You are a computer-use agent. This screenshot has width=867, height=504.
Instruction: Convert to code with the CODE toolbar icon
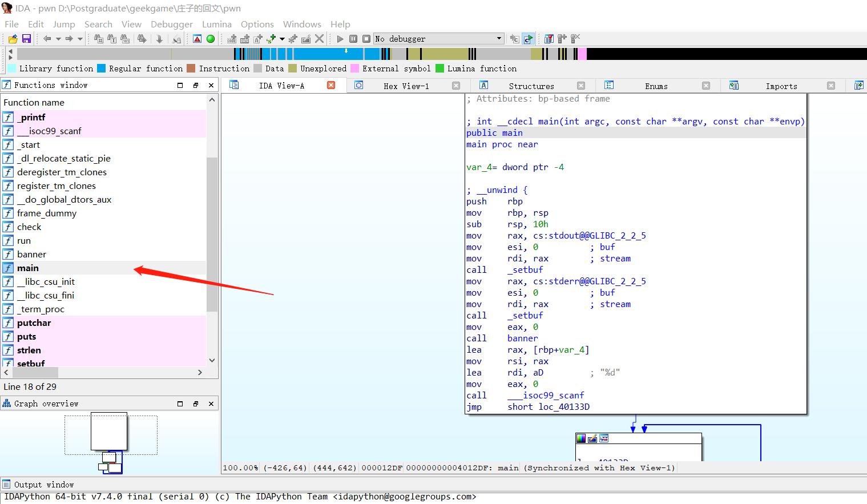232,39
